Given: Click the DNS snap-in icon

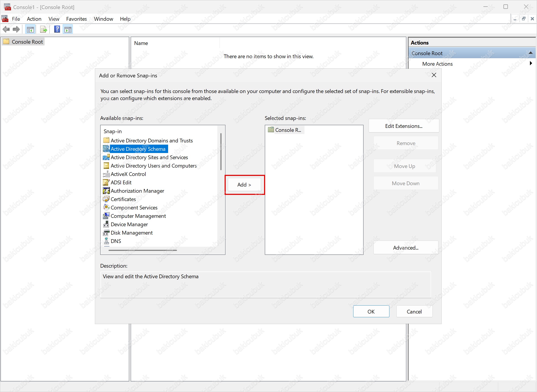Looking at the screenshot, I should 106,241.
